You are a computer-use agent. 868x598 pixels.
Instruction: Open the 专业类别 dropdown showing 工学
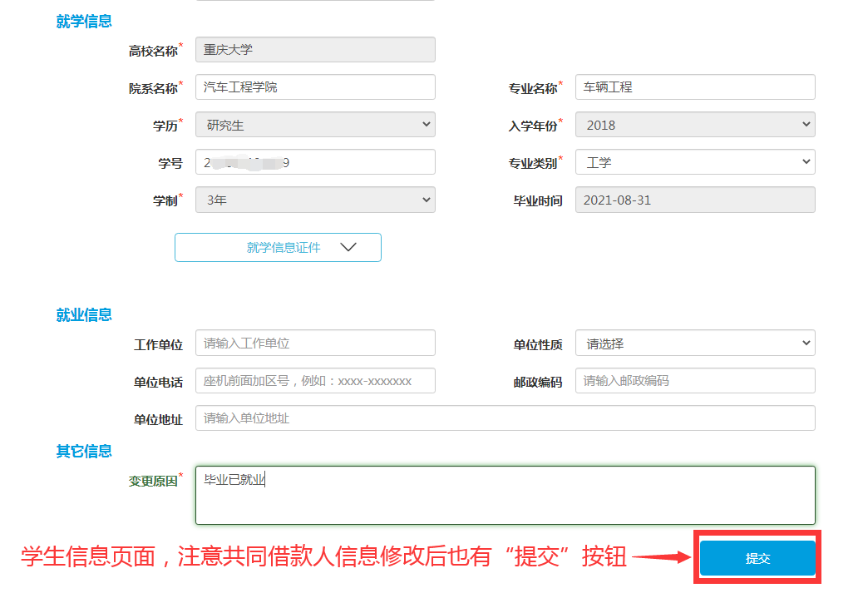(695, 161)
